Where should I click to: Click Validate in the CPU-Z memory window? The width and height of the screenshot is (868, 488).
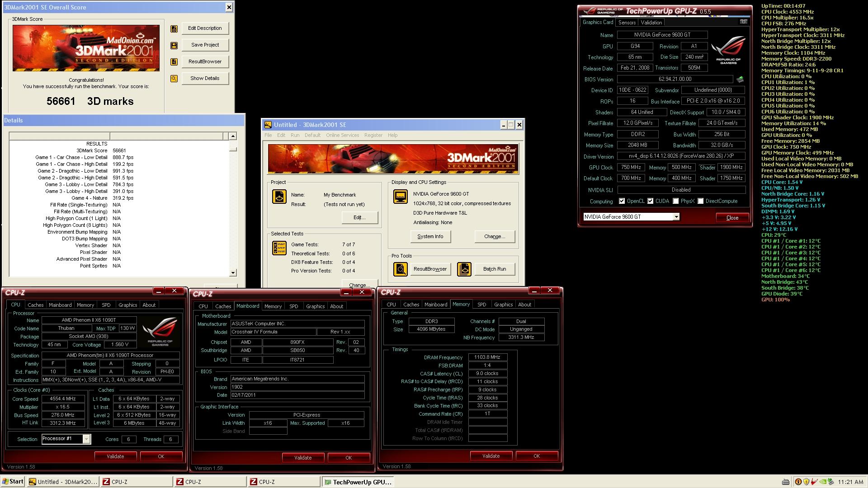491,456
